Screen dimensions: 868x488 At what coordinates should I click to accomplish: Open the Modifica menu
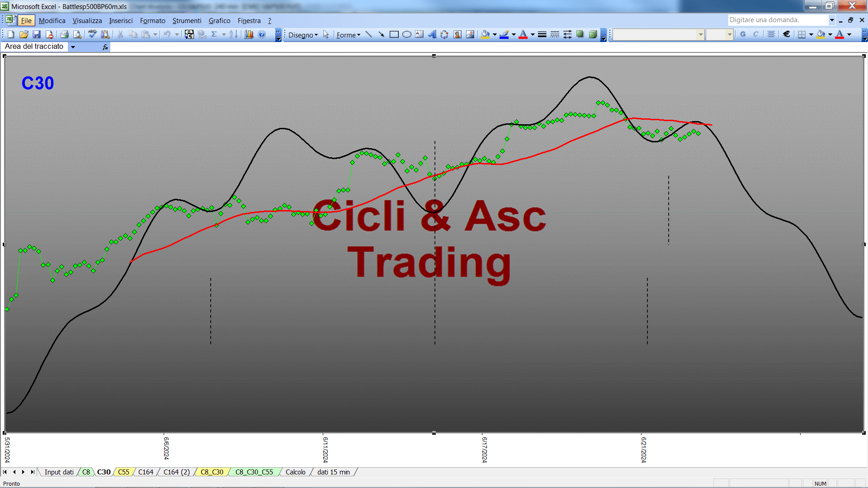point(52,21)
